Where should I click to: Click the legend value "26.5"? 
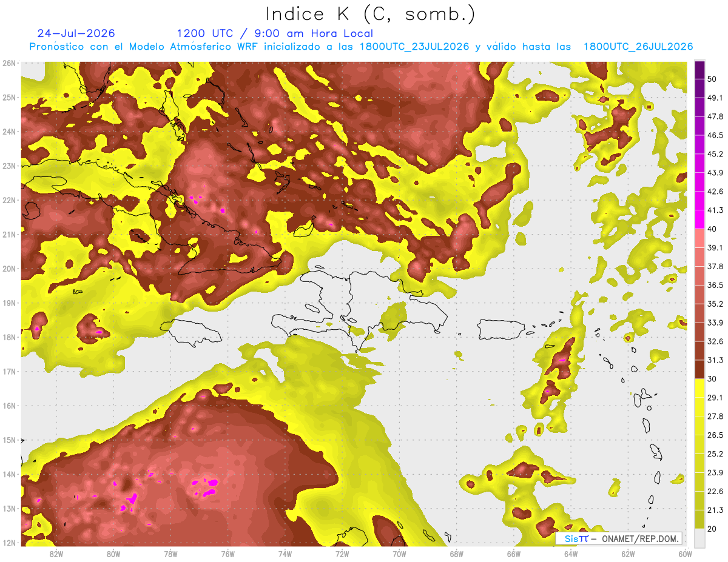715,435
